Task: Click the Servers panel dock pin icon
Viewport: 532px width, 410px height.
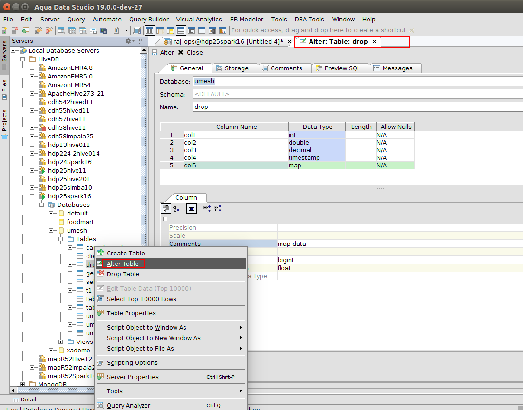Action: click(x=142, y=41)
